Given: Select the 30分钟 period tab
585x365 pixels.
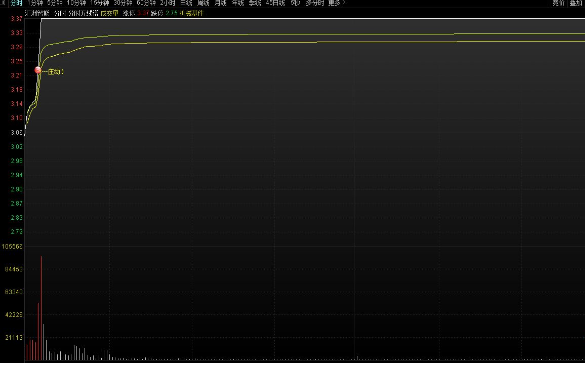Looking at the screenshot, I should click(x=123, y=3).
